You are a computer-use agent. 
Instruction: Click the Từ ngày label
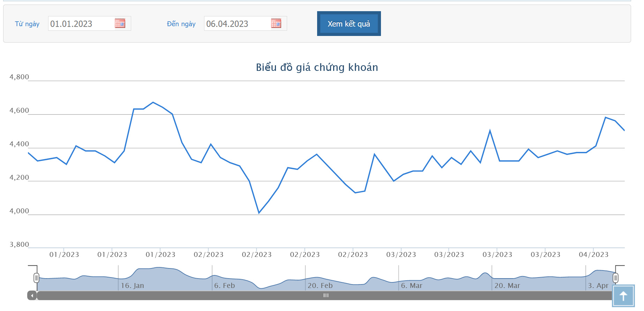point(27,24)
